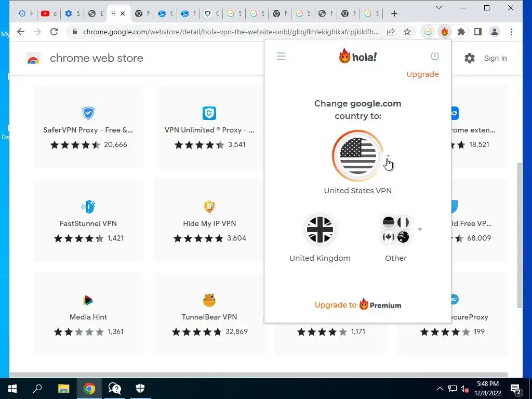The image size is (532, 399).
Task: Click the SaferVPN shield icon
Action: pos(88,113)
